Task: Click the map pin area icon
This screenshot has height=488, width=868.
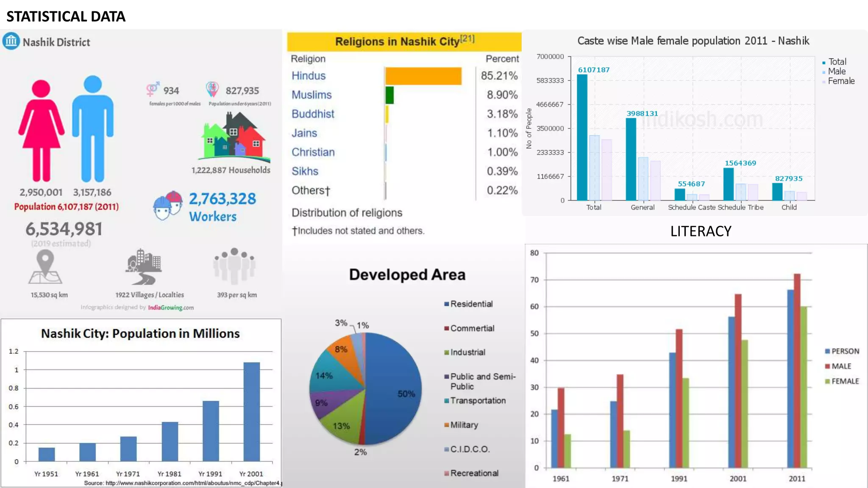Action: pyautogui.click(x=45, y=267)
